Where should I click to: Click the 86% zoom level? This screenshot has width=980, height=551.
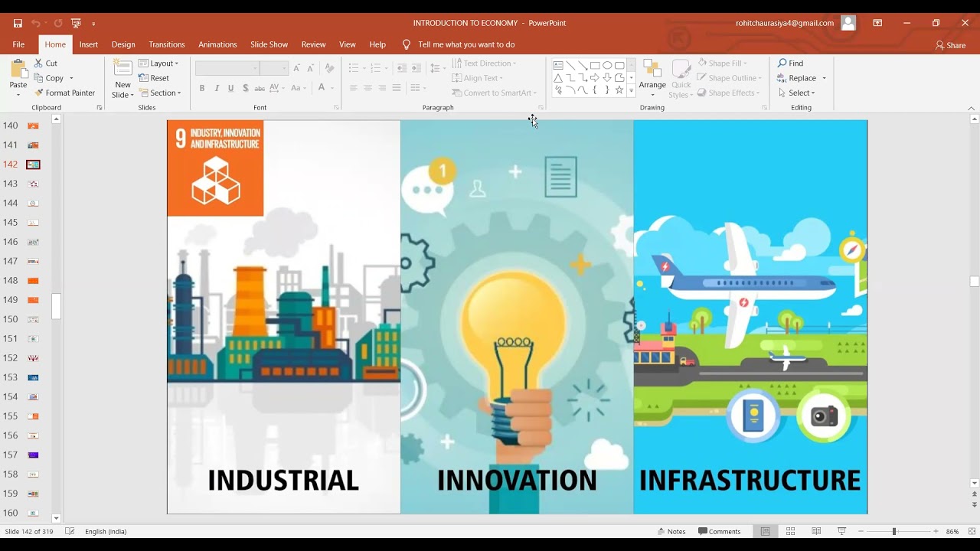[952, 531]
